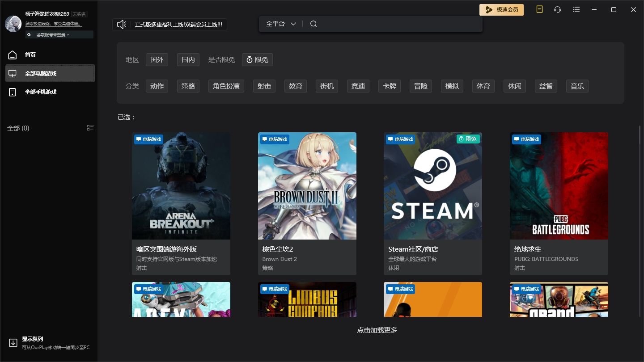The image size is (644, 362).
Task: Click the phone icon for mobile games
Action: coord(13,92)
